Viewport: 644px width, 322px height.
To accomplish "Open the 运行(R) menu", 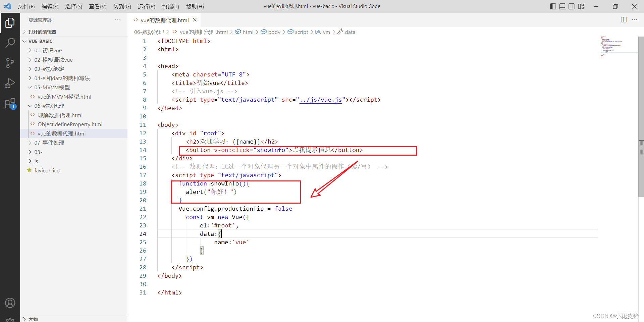I will pyautogui.click(x=147, y=6).
